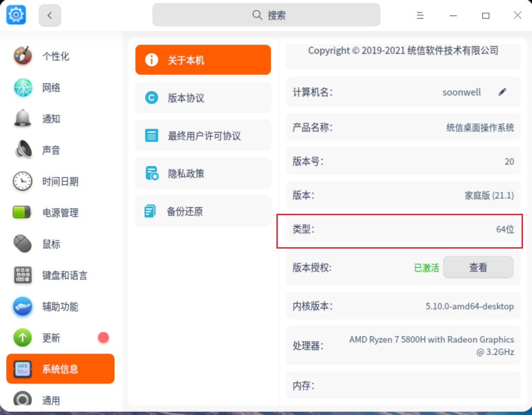Viewport: 532px width, 415px height.
Task: Select 通知 in the sidebar
Action: pyautogui.click(x=60, y=119)
